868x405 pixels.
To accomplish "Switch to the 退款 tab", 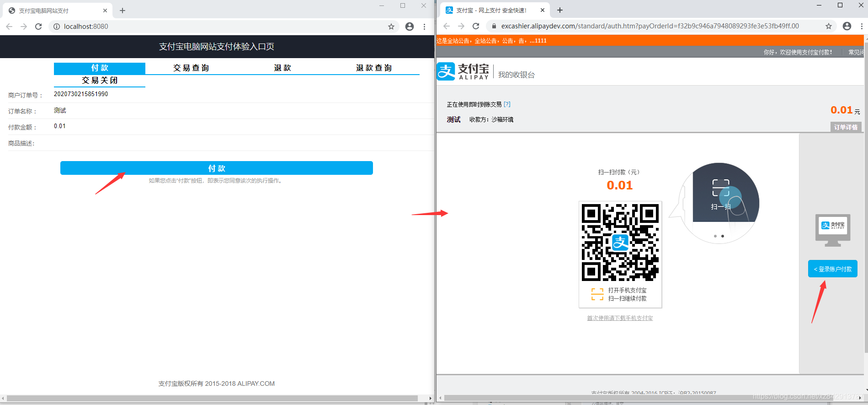I will pyautogui.click(x=282, y=68).
